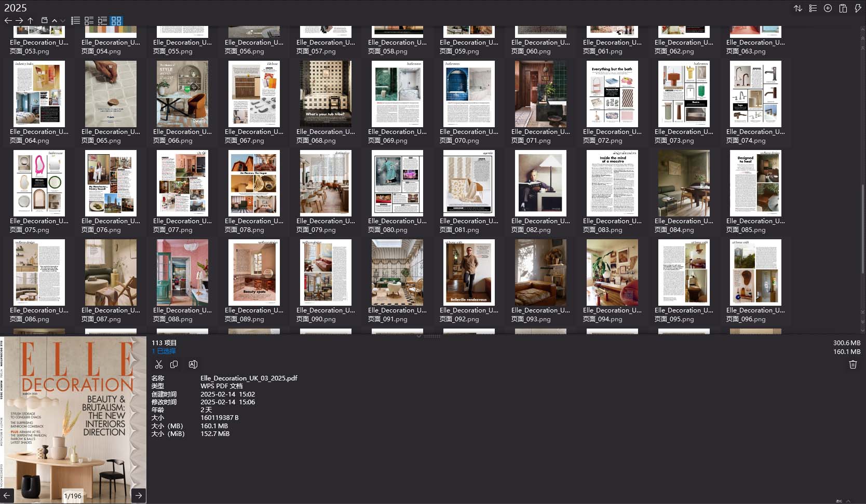
Task: Select the list view icon
Action: [75, 21]
